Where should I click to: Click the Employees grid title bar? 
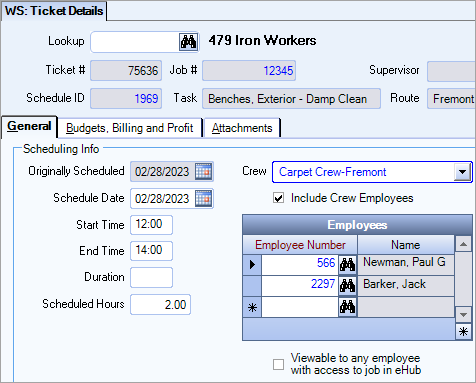tap(357, 225)
